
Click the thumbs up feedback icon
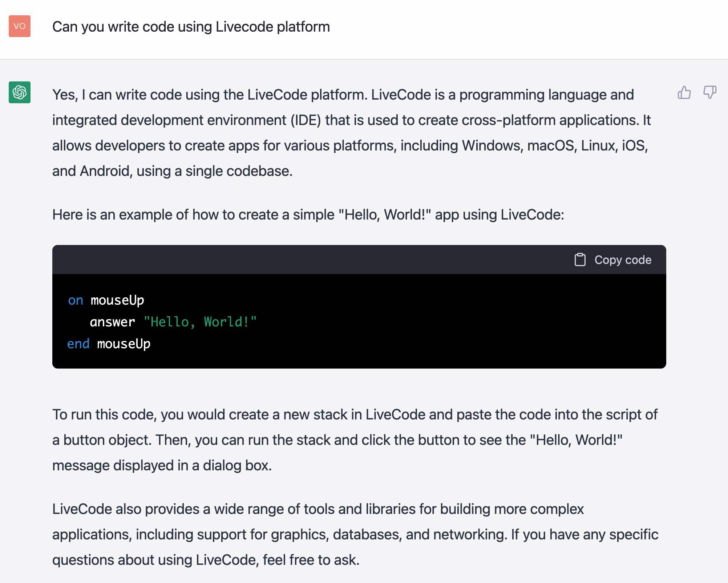684,92
